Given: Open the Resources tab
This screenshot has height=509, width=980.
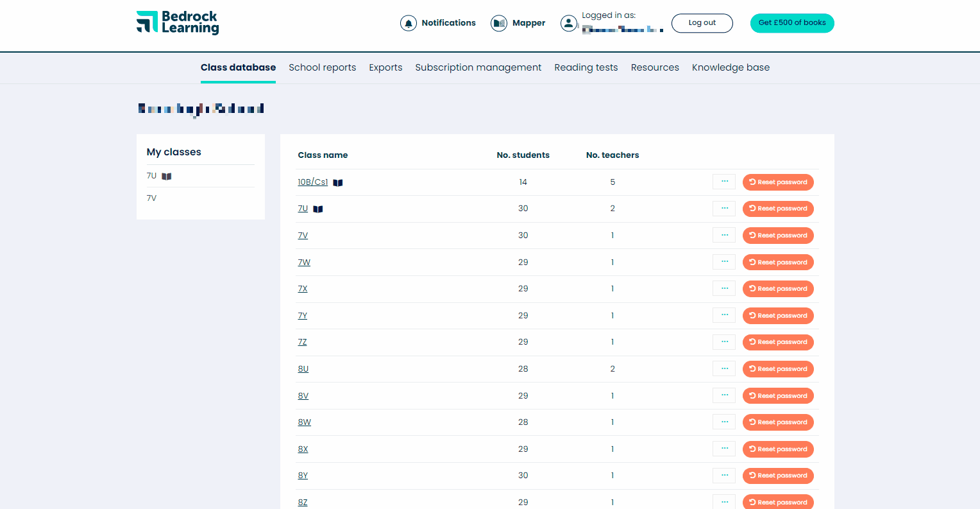Looking at the screenshot, I should click(655, 67).
